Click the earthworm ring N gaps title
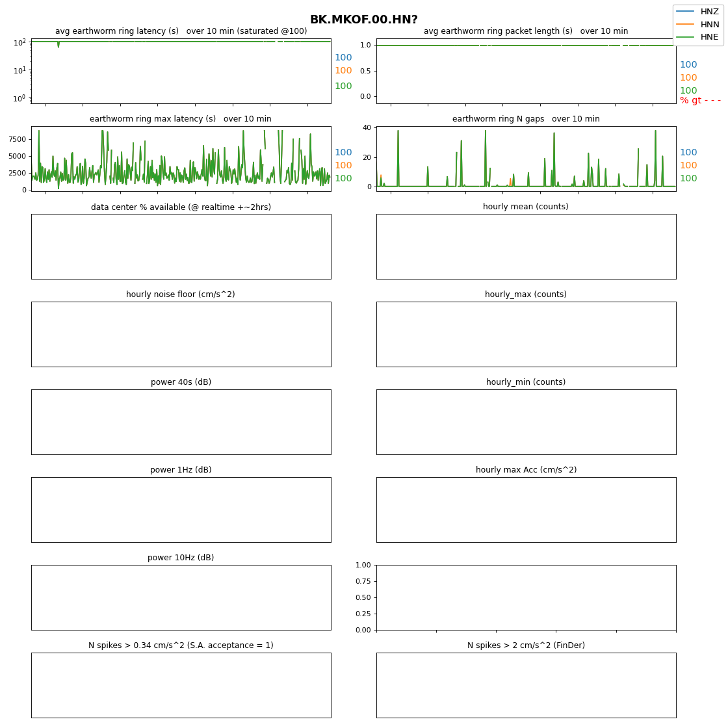The image size is (728, 728). pyautogui.click(x=526, y=119)
